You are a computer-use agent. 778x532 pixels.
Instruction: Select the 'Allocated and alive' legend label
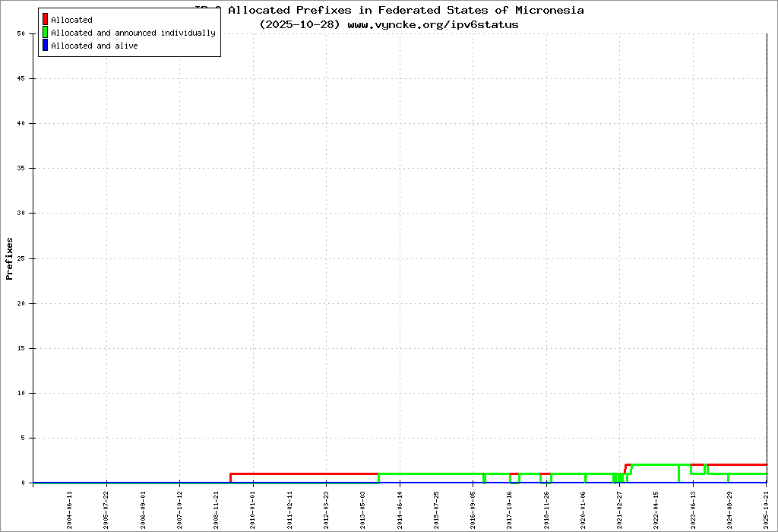pos(94,46)
